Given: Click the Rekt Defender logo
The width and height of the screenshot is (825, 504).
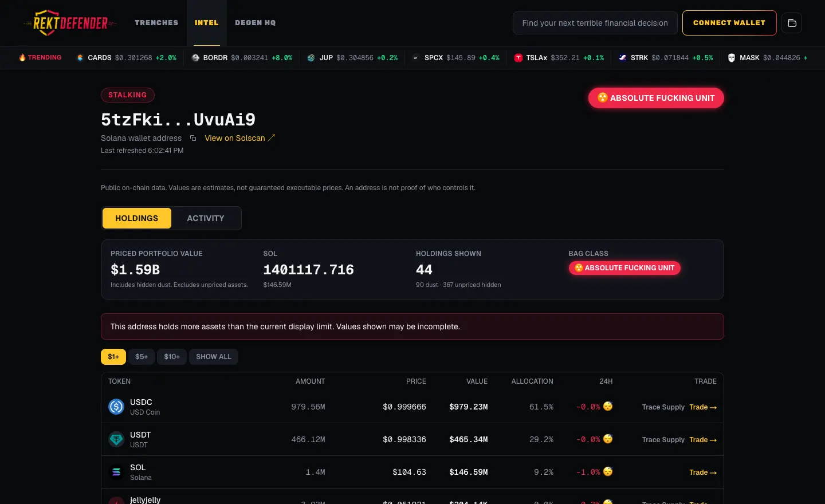Looking at the screenshot, I should click(70, 23).
